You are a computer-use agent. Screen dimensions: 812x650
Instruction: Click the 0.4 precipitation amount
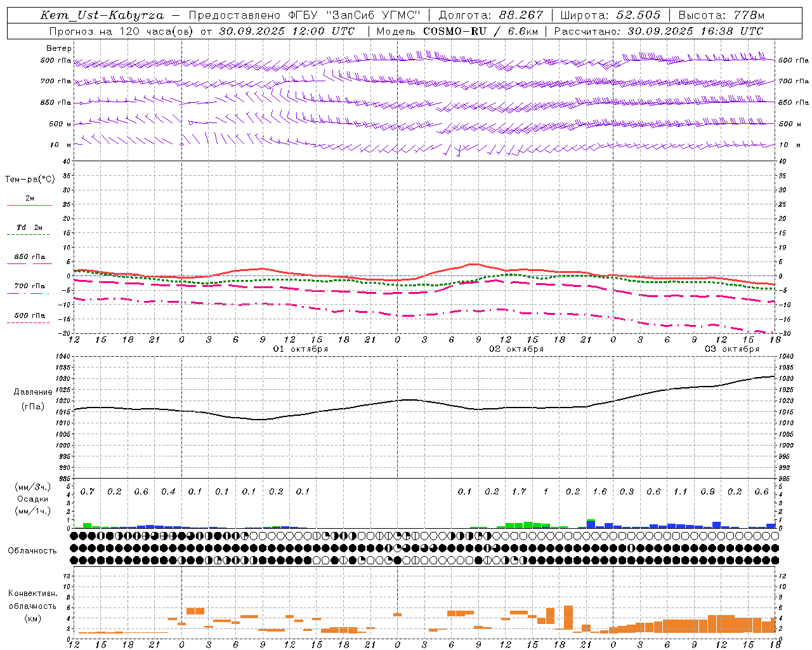click(x=168, y=492)
